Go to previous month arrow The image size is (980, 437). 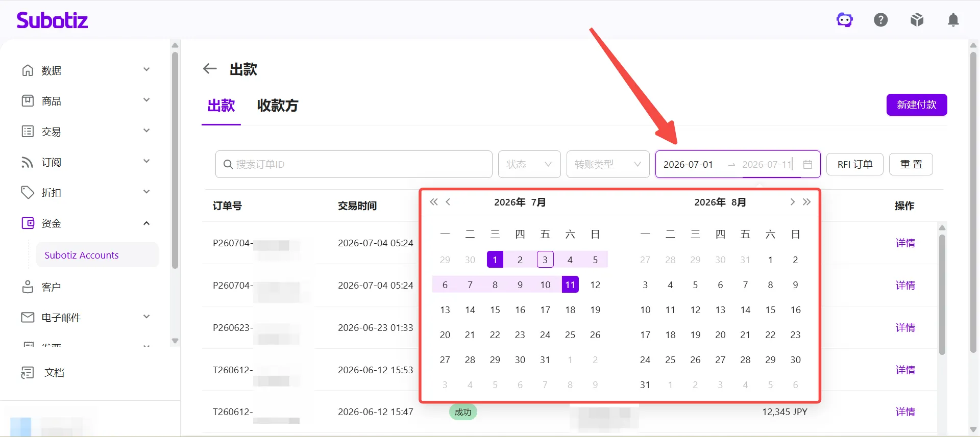click(448, 202)
